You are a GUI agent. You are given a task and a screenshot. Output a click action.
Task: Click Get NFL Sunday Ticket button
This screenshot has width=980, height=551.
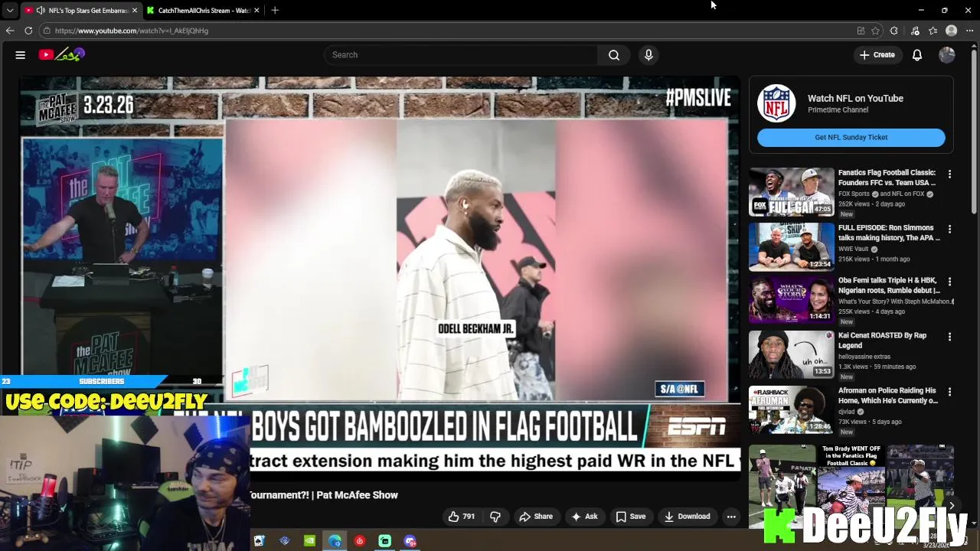pos(851,138)
